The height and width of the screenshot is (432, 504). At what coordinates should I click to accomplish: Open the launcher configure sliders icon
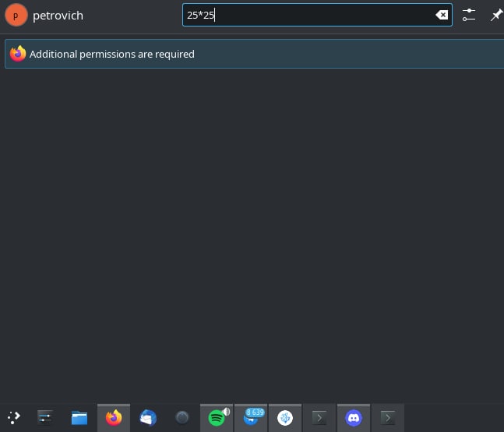click(469, 15)
